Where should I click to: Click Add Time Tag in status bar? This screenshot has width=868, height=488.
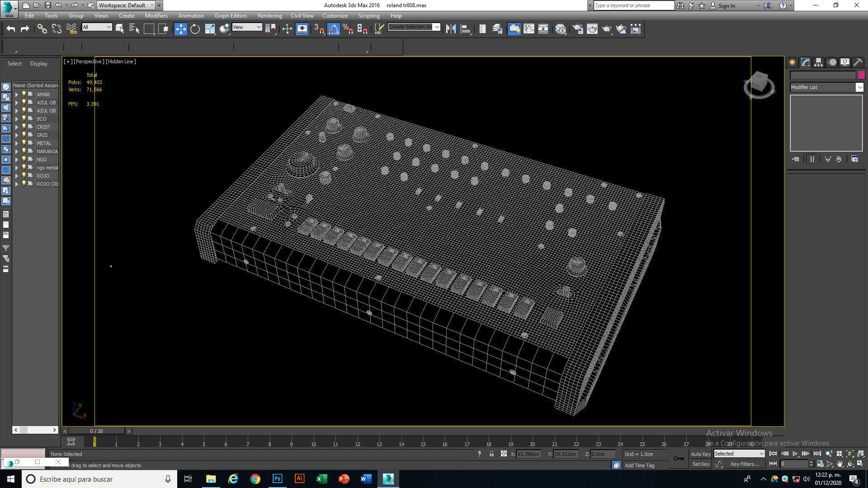(639, 465)
